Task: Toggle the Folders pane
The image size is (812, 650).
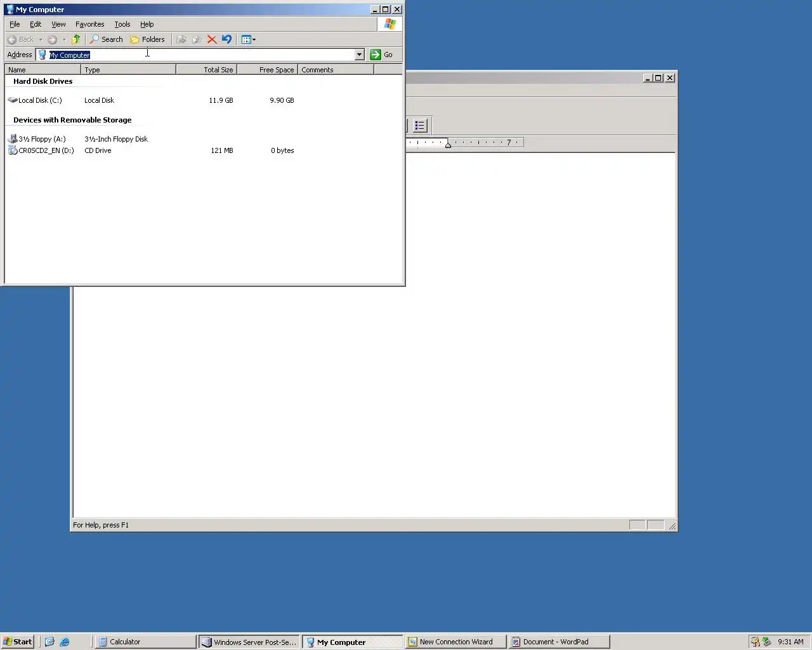Action: [x=147, y=39]
